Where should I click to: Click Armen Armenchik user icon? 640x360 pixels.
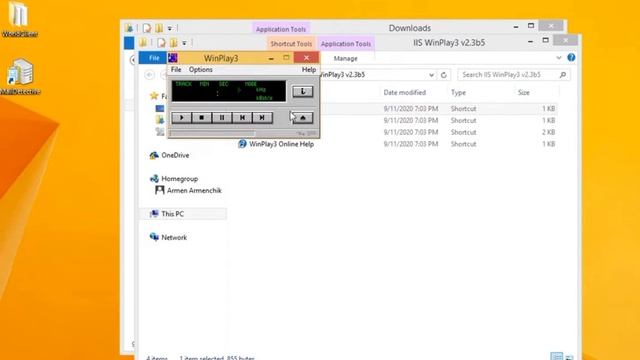coord(159,190)
